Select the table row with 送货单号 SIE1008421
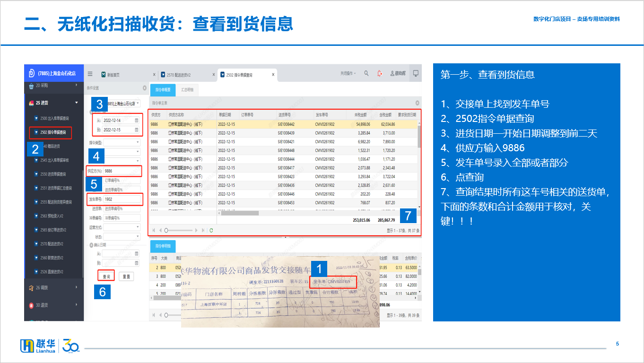644x363 pixels. coord(283,142)
